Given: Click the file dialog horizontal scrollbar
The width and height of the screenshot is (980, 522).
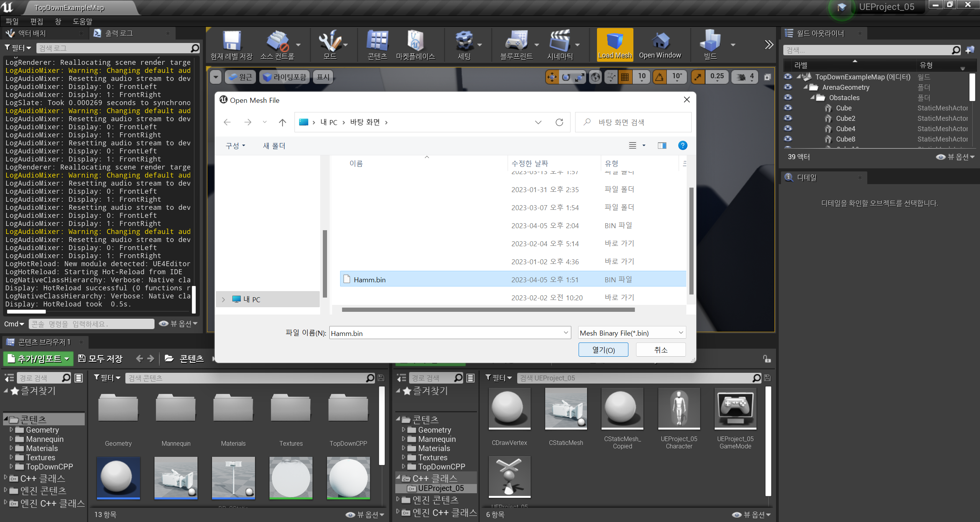Looking at the screenshot, I should 488,310.
